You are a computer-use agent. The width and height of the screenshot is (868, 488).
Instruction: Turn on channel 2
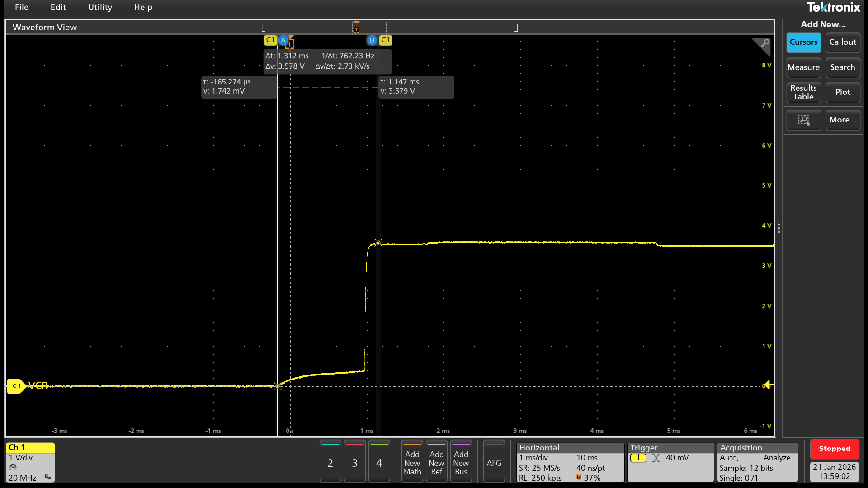pos(330,462)
